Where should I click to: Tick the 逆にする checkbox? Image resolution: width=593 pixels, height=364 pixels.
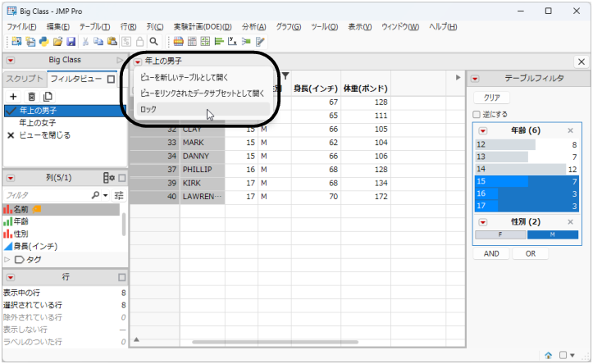(x=477, y=114)
